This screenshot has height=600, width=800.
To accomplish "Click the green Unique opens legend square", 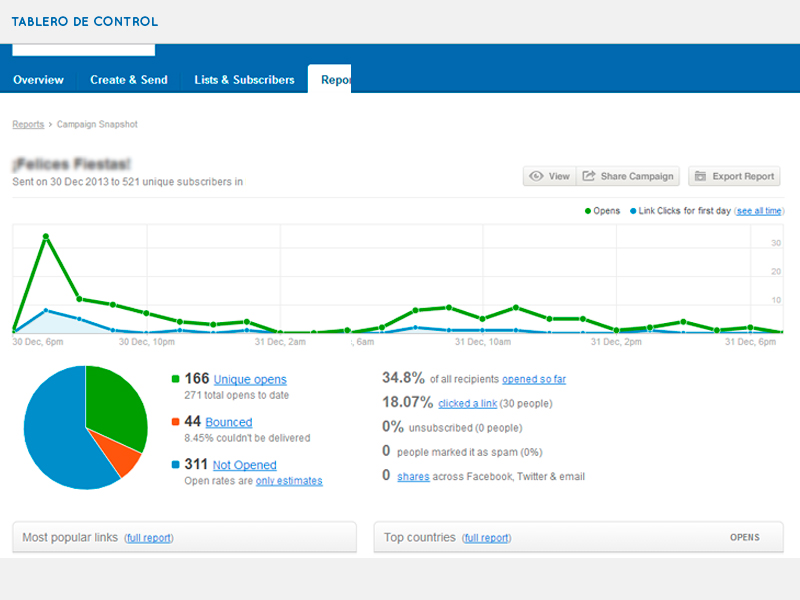I will 175,379.
